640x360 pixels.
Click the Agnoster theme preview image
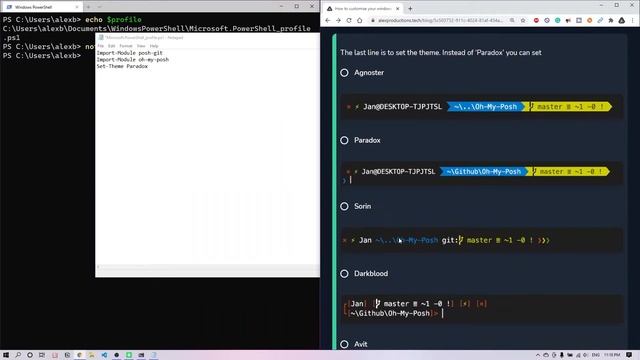pyautogui.click(x=482, y=107)
